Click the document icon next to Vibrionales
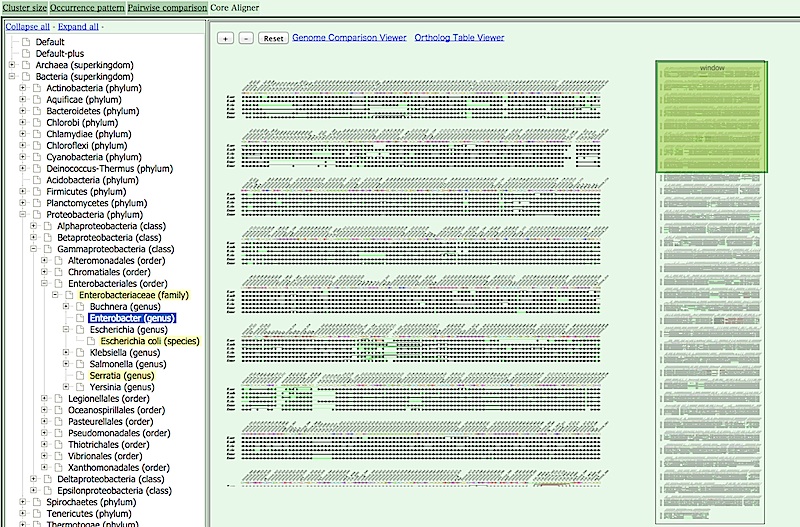 (x=59, y=456)
